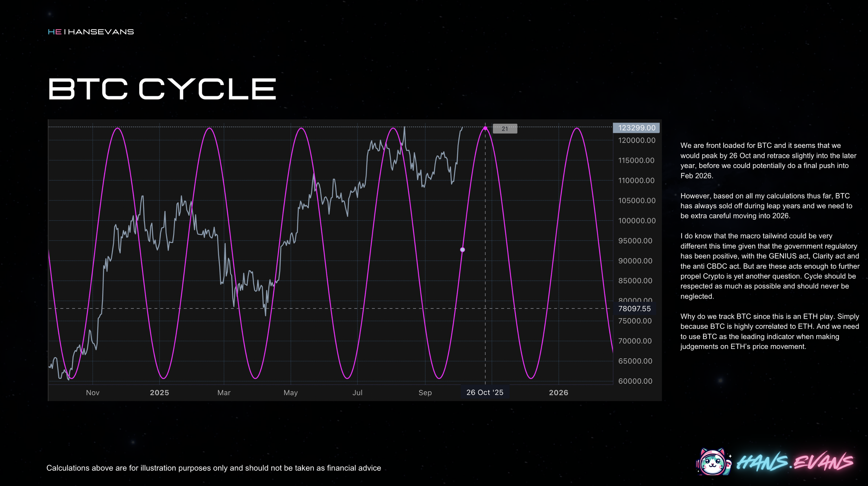
Task: Click the white data point dot on chart
Action: pos(462,249)
